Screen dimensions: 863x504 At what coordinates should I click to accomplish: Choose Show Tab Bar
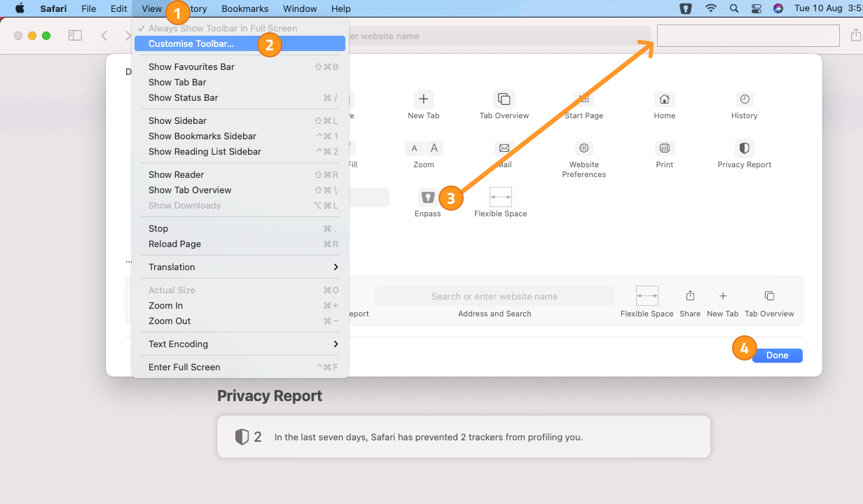coord(240,82)
